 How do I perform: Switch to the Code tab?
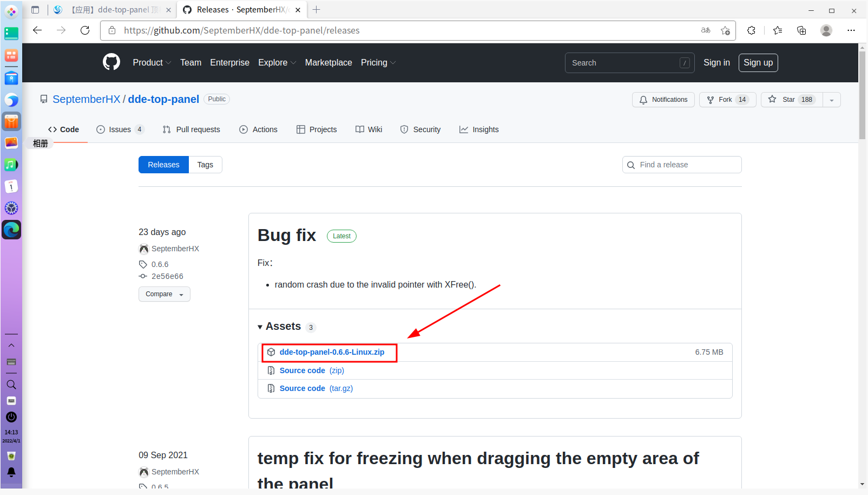point(64,129)
